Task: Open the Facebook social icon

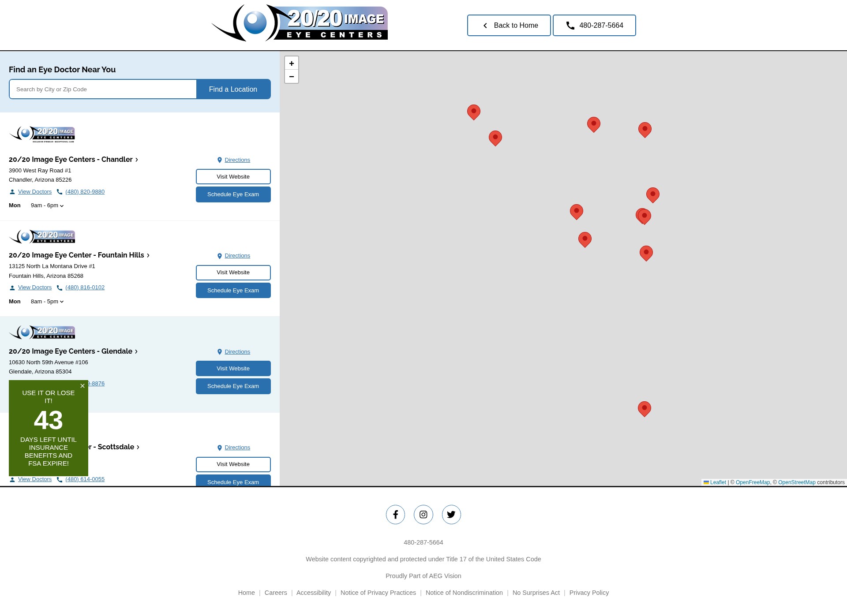Action: [x=395, y=515]
